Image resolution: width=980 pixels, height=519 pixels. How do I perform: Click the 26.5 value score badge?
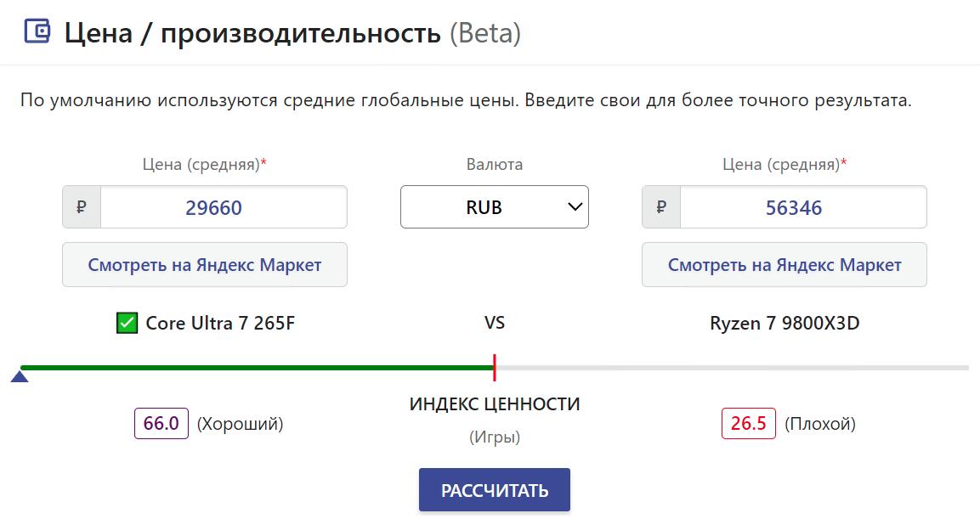(x=748, y=423)
